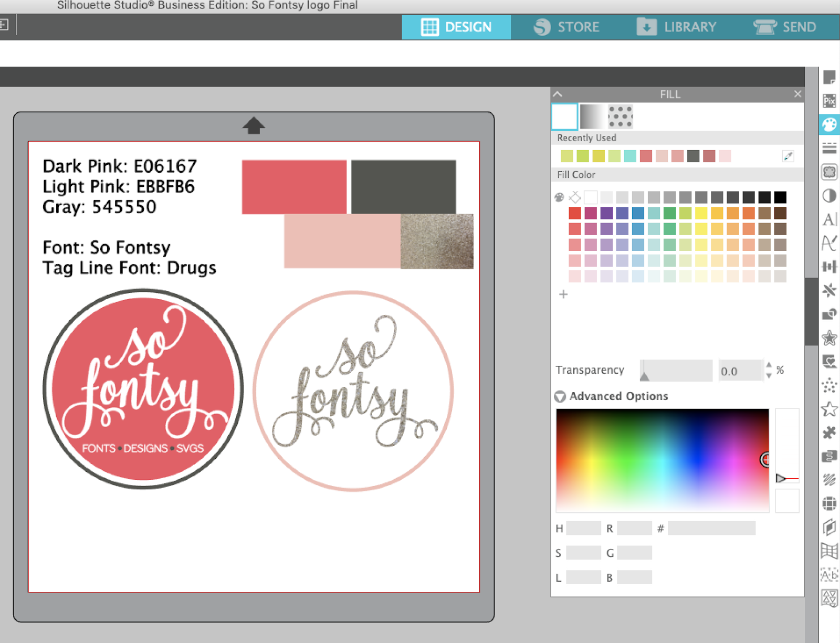Open the Page Setup panel
The height and width of the screenshot is (643, 840).
click(x=829, y=78)
